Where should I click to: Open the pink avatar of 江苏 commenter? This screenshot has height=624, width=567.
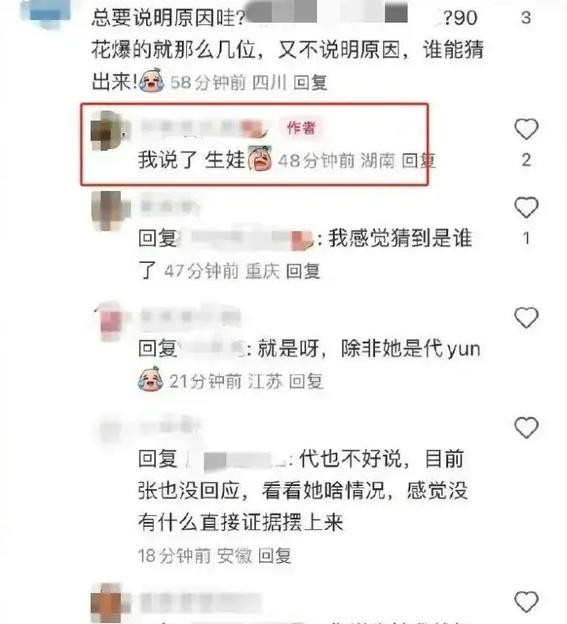click(x=110, y=321)
